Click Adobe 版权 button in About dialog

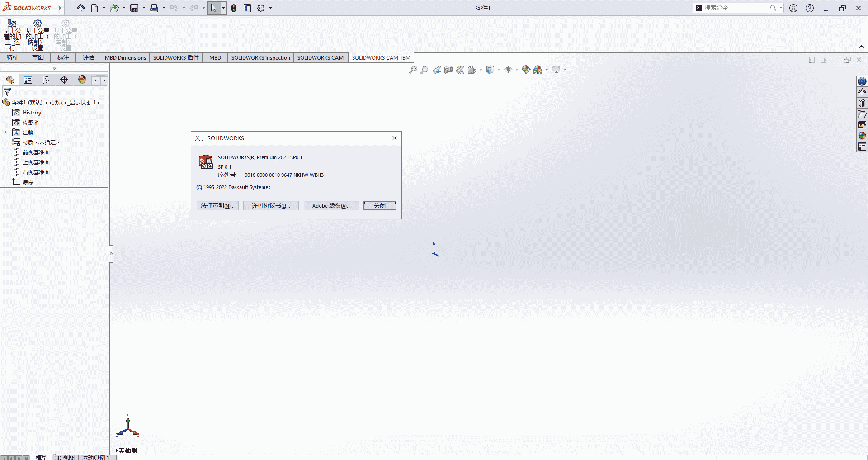coord(331,206)
